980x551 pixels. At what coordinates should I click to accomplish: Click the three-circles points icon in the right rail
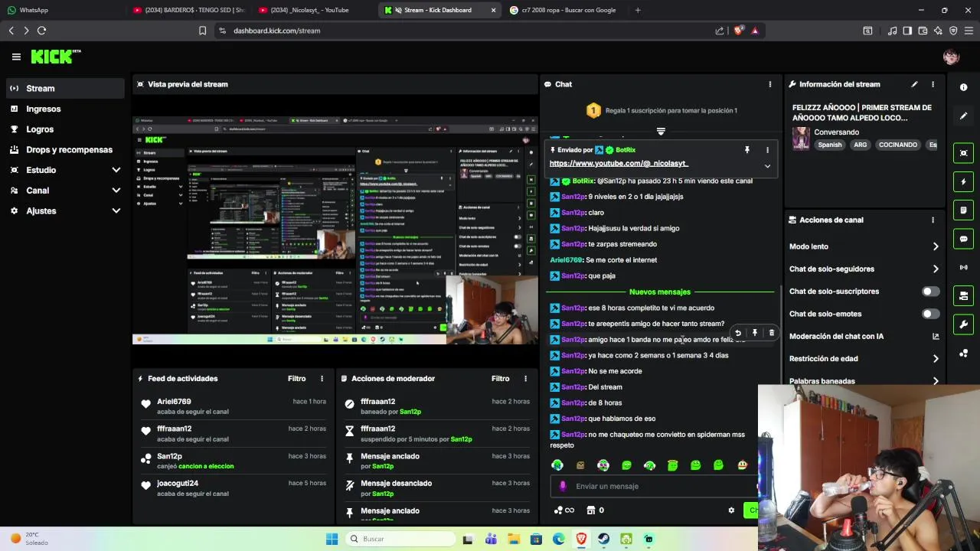pyautogui.click(x=963, y=353)
